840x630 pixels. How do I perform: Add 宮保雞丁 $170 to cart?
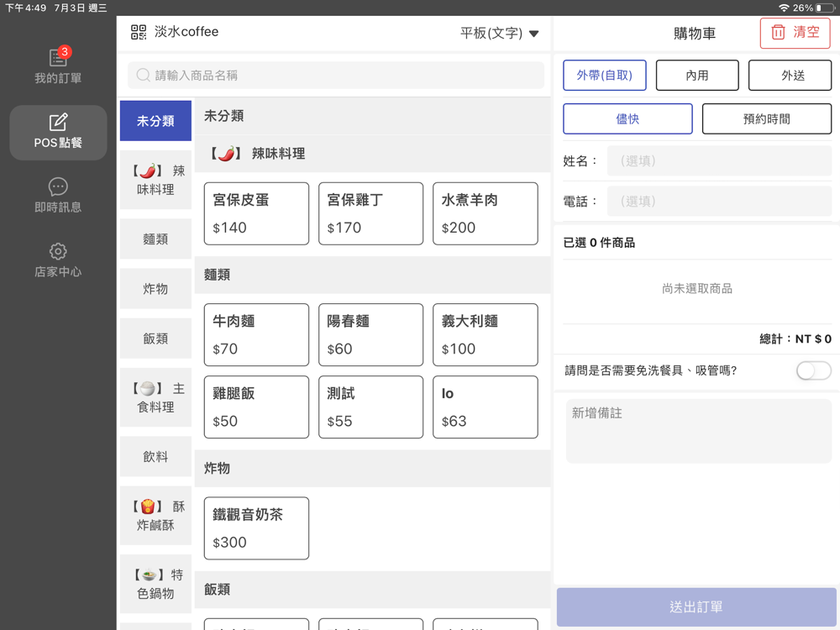click(370, 213)
